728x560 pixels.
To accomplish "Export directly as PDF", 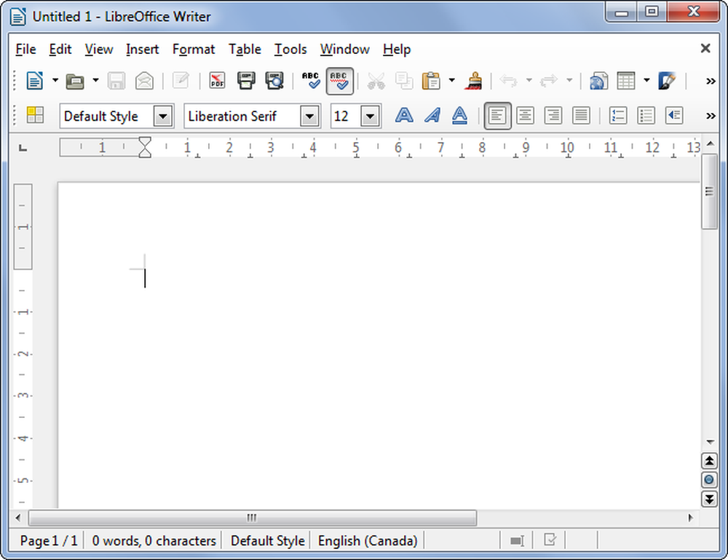I will click(217, 81).
